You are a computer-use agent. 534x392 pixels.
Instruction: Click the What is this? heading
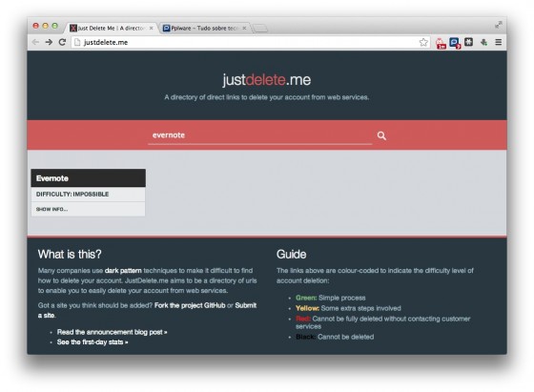pos(70,254)
